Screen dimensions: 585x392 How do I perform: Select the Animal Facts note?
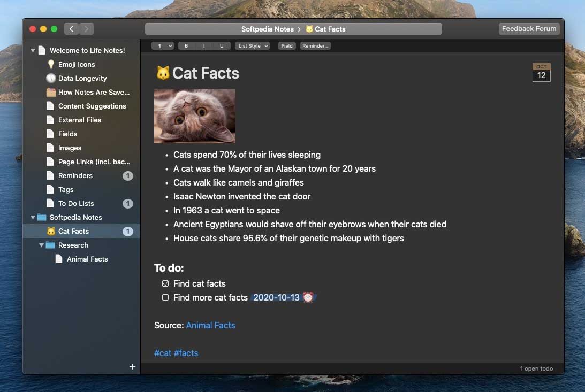coord(81,259)
